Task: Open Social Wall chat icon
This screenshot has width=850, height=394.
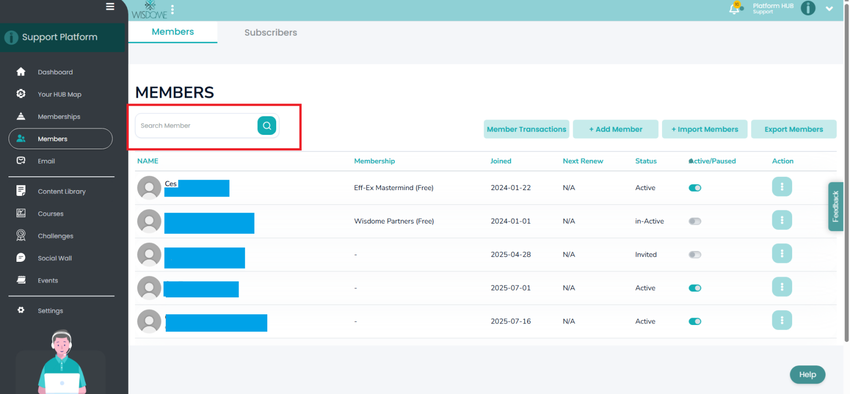Action: pos(21,258)
